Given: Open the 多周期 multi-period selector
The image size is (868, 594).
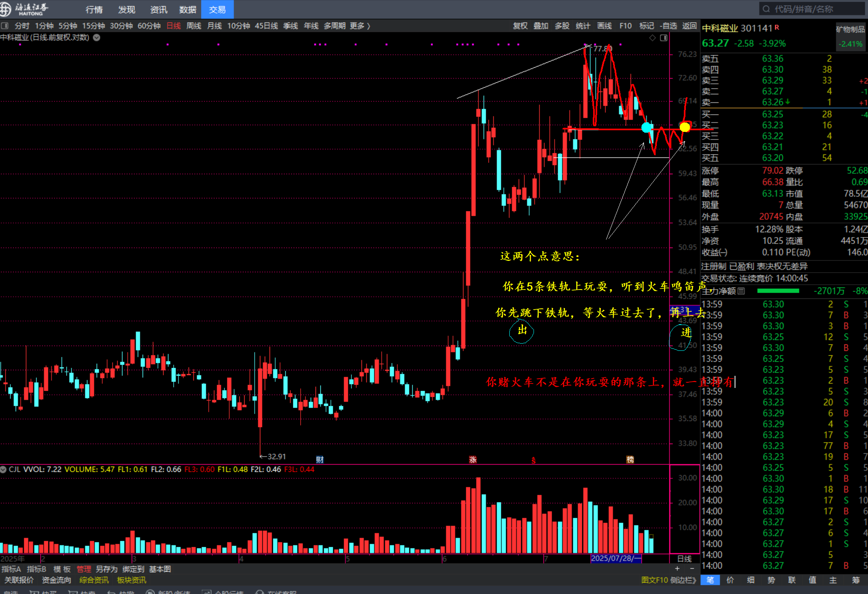Looking at the screenshot, I should 334,26.
